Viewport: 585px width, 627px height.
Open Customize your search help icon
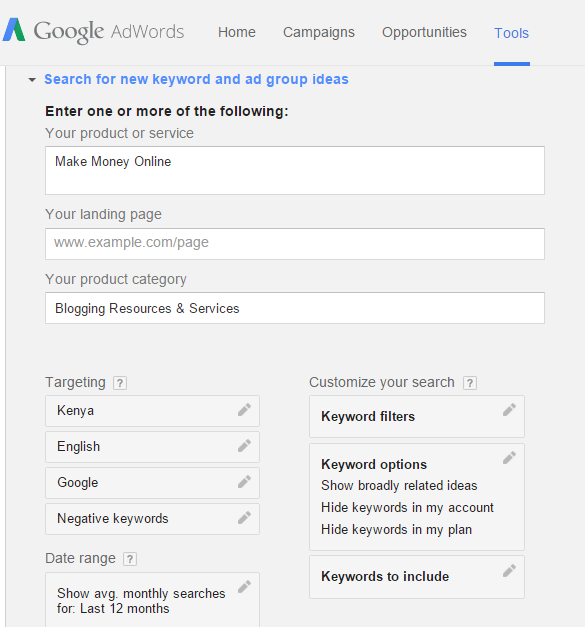470,383
